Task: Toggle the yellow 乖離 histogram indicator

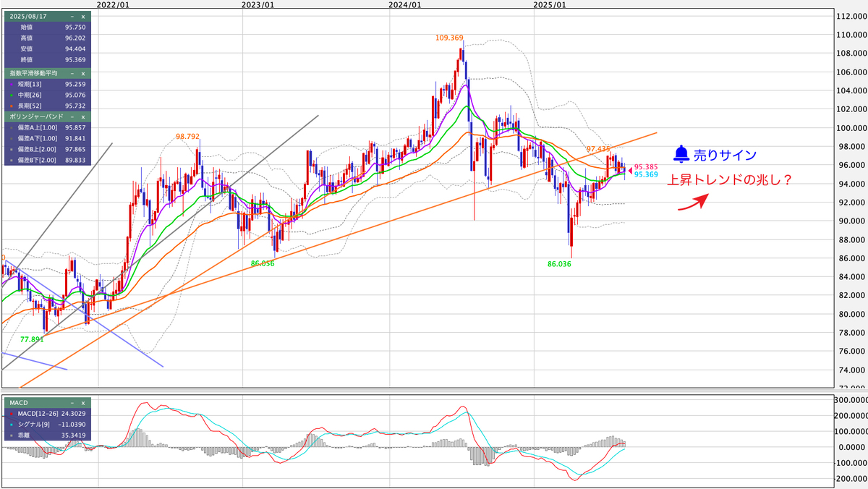Action: pos(11,435)
